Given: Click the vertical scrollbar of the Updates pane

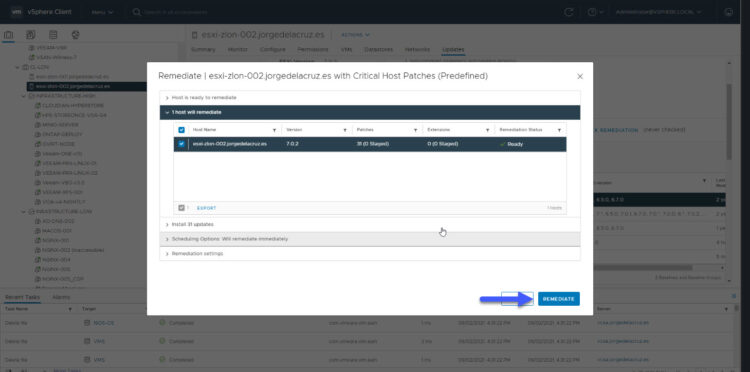Looking at the screenshot, I should click(x=729, y=122).
